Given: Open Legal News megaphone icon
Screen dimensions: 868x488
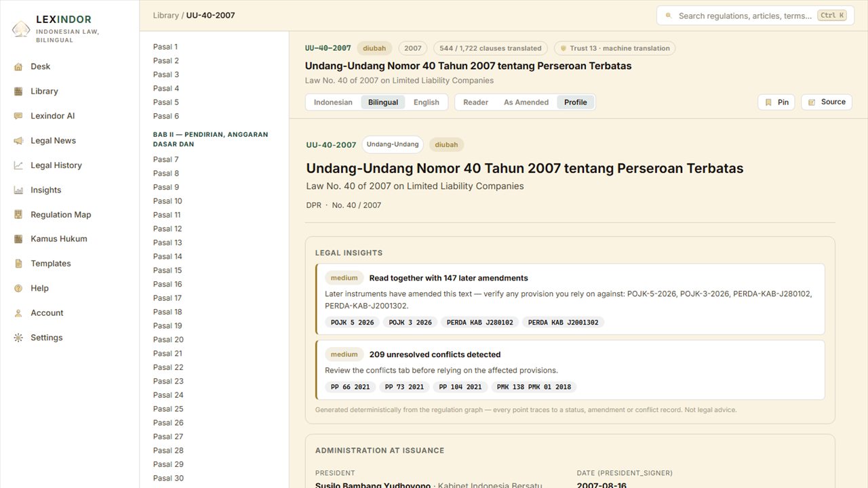Looking at the screenshot, I should point(18,141).
